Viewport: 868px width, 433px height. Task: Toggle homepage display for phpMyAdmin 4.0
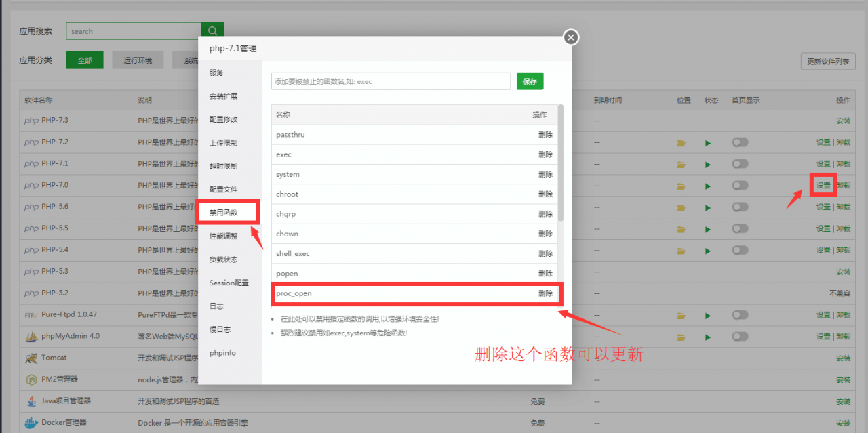(x=740, y=336)
